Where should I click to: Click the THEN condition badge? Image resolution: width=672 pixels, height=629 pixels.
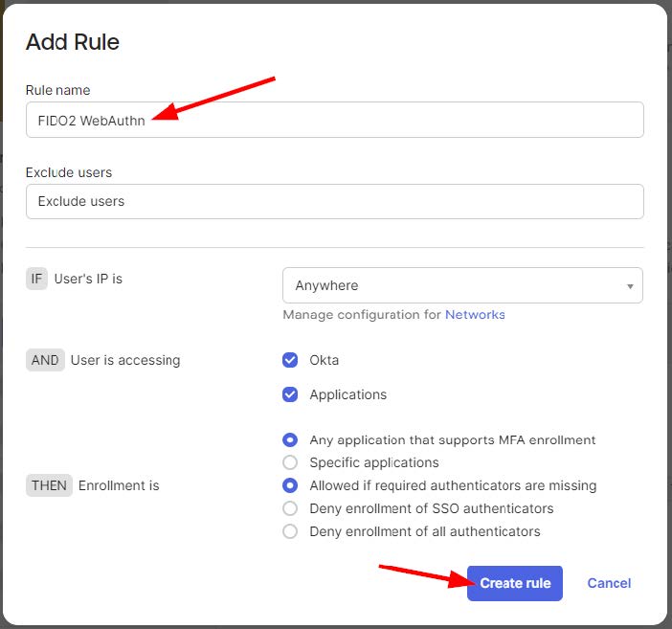click(x=49, y=485)
